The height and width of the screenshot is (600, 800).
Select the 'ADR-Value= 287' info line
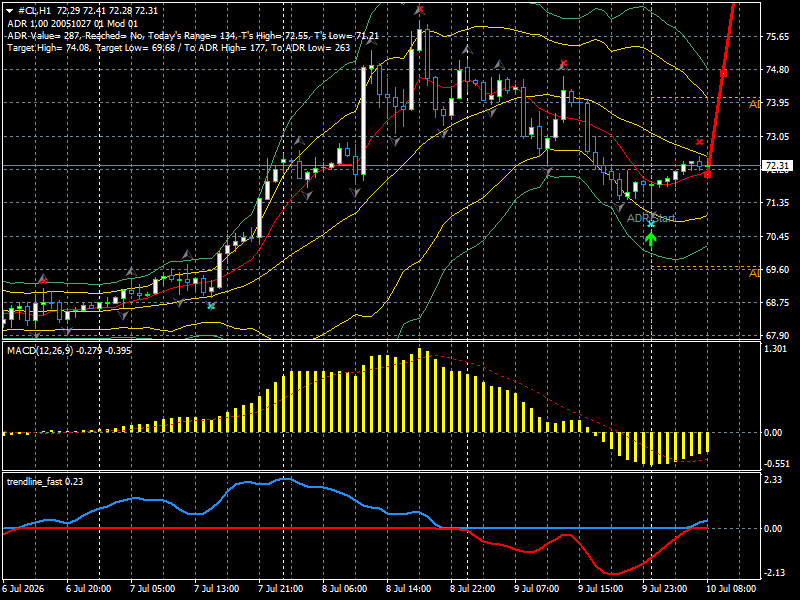(x=193, y=36)
